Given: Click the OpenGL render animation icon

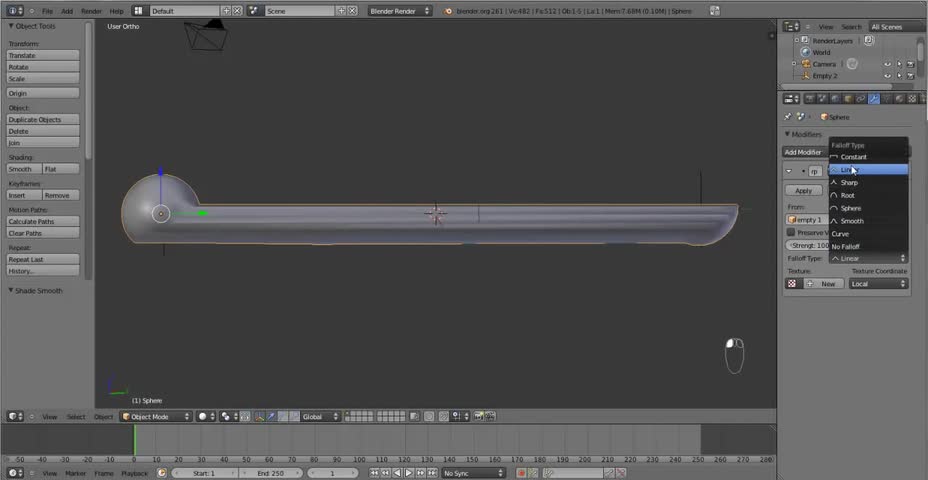Looking at the screenshot, I should [490, 417].
